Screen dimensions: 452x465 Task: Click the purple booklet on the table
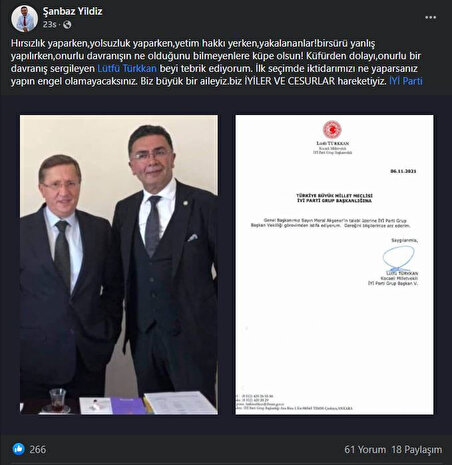[129, 405]
